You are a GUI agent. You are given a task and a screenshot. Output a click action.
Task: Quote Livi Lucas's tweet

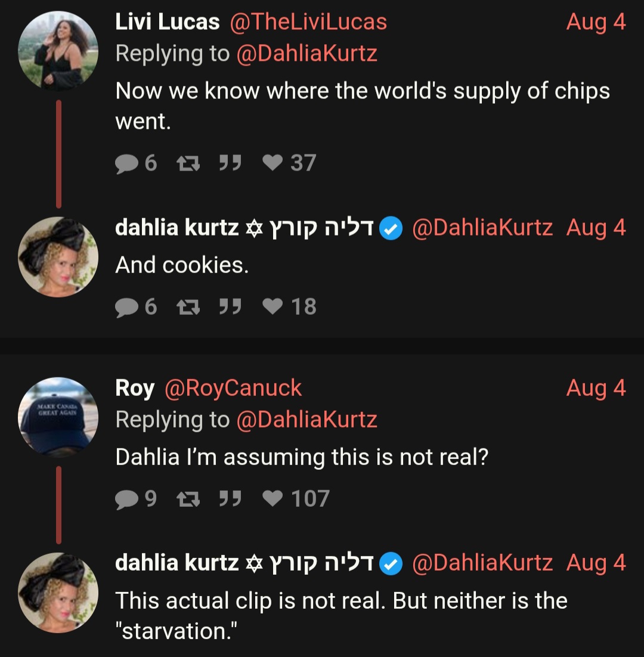(229, 163)
